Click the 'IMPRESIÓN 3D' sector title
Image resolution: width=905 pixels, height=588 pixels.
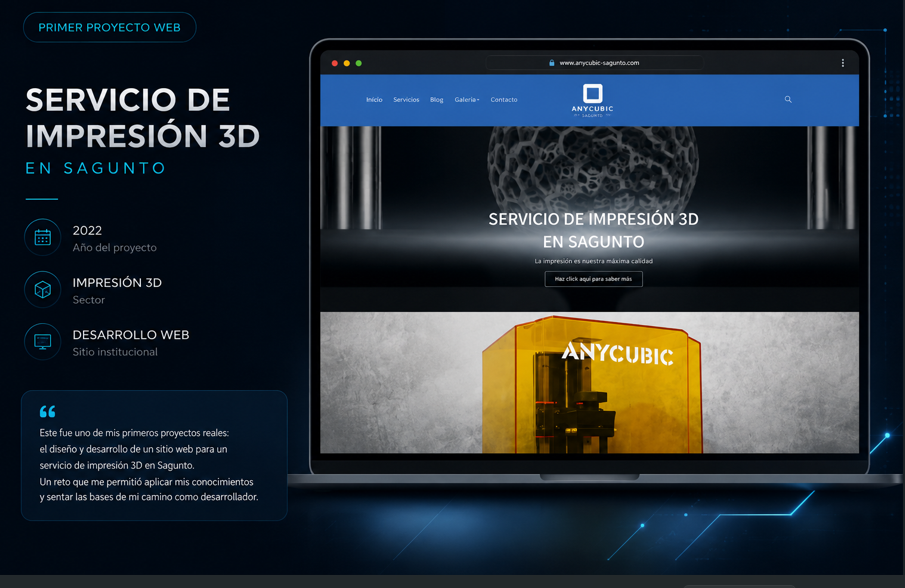117,283
